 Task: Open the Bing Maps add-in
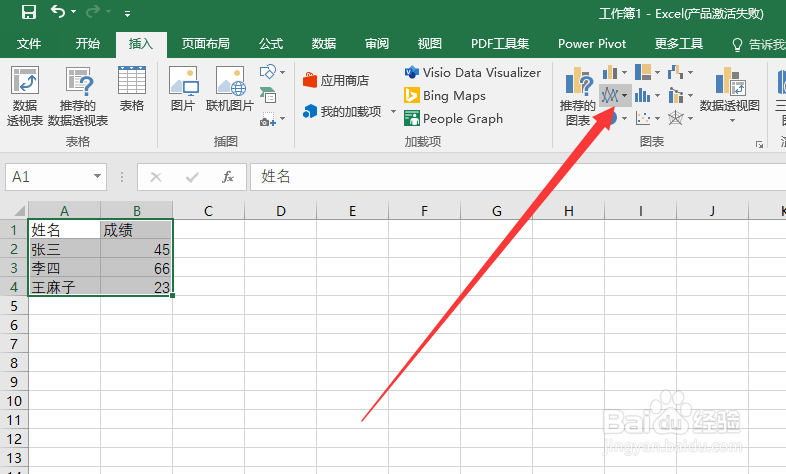(x=445, y=95)
